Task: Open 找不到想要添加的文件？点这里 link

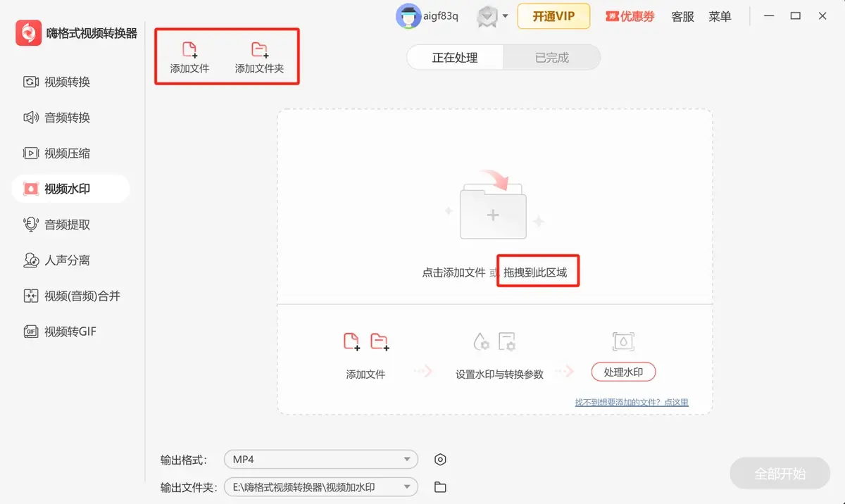Action: [632, 403]
